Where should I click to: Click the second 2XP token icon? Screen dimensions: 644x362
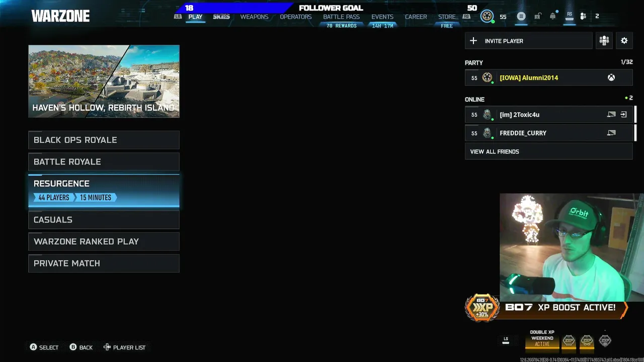tap(587, 340)
